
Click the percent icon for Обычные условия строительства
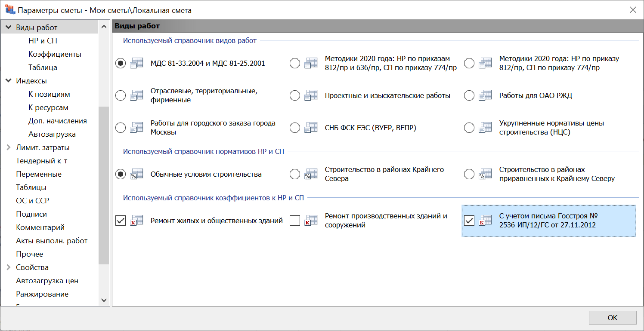click(x=136, y=174)
